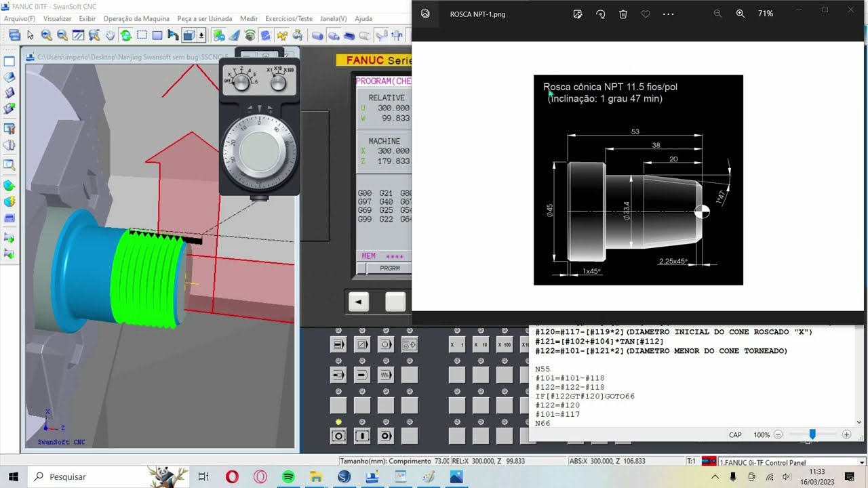Click the magnifier preview icon in left sidebar
Viewport: 868px width, 488px height.
[9, 163]
